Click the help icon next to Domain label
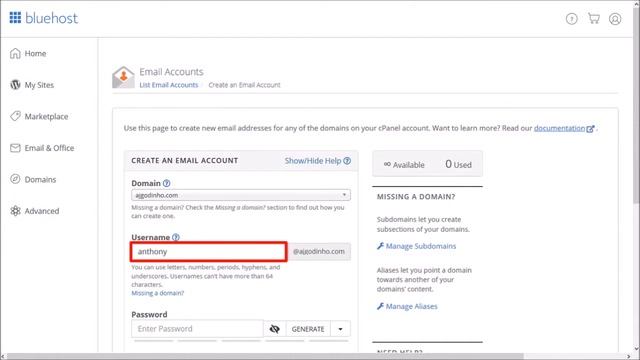The image size is (640, 360). point(167,183)
